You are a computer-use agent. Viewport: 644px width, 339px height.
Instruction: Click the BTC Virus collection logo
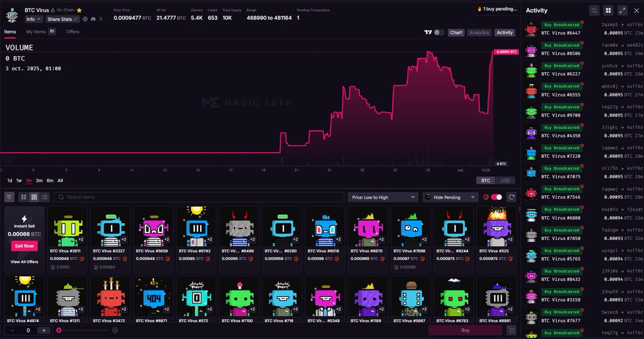pyautogui.click(x=12, y=14)
